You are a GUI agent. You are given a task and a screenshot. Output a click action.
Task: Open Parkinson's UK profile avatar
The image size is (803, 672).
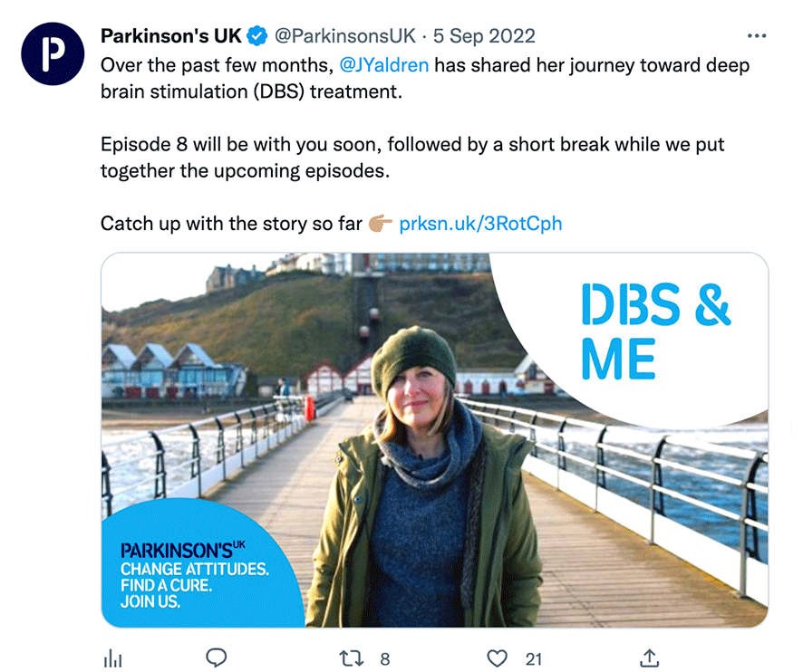click(x=53, y=53)
